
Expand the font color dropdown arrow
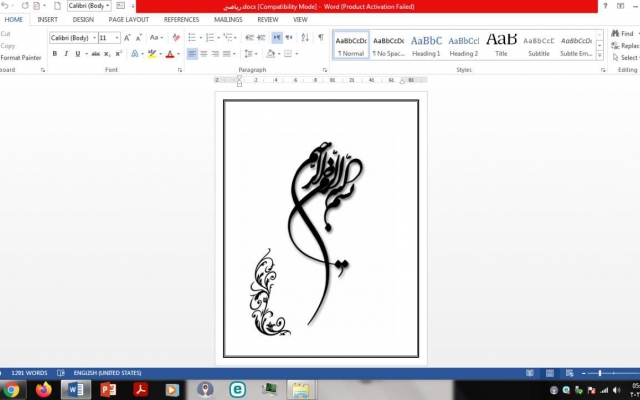pyautogui.click(x=178, y=54)
